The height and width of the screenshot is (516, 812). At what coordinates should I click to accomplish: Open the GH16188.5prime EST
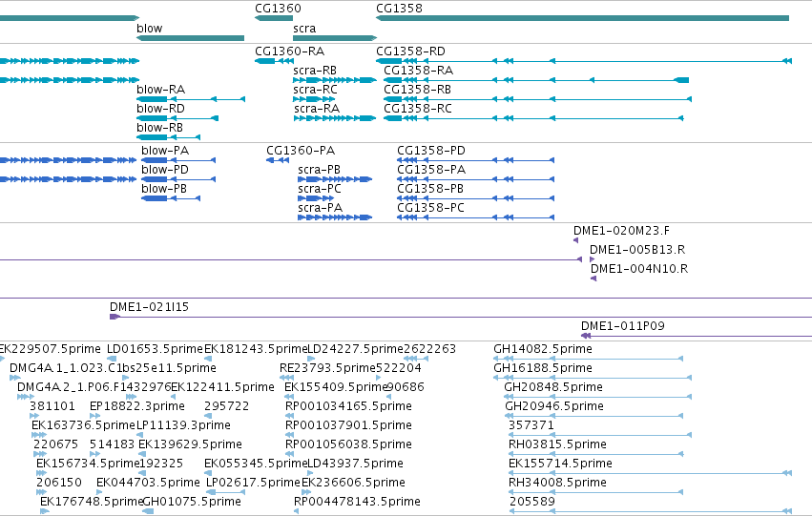(593, 379)
